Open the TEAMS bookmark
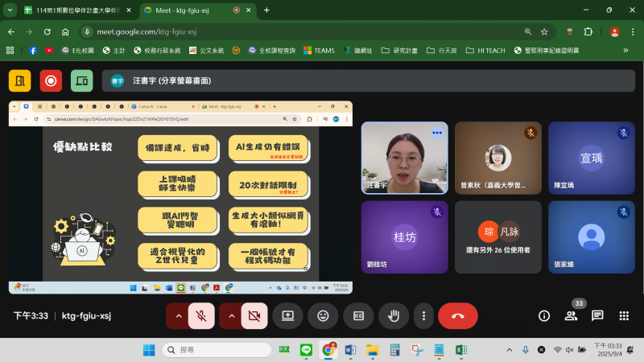Image resolution: width=644 pixels, height=362 pixels. (319, 50)
